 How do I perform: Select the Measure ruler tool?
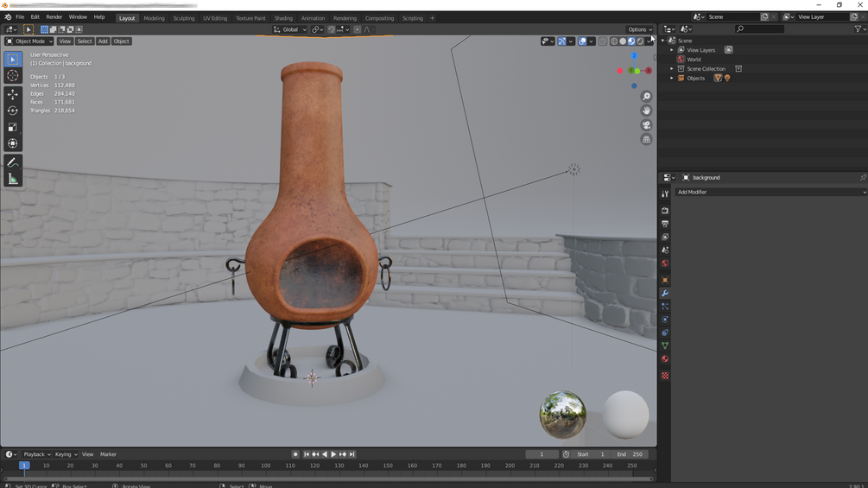[x=13, y=179]
